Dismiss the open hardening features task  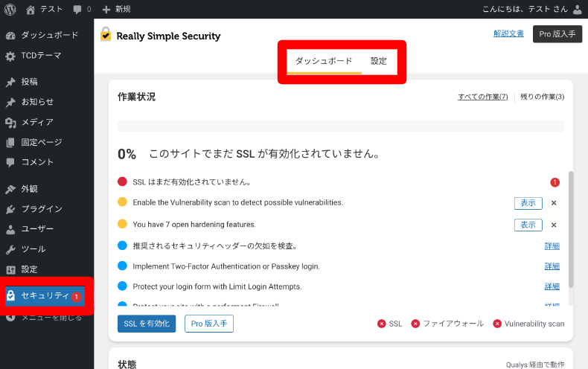click(x=554, y=225)
